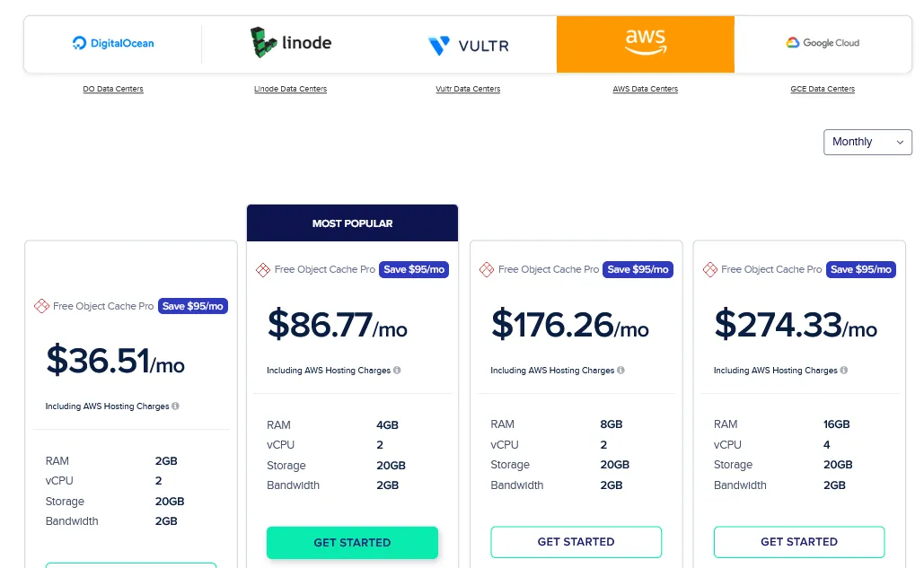Open the Monthly billing period dropdown
924x568 pixels.
pos(867,142)
